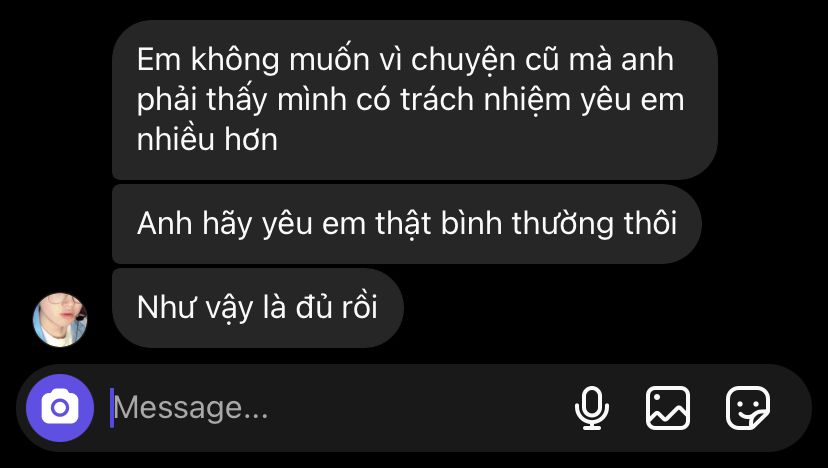This screenshot has width=828, height=468.
Task: Click the 'đủ rồi' text in the last bubble
Action: click(x=337, y=307)
